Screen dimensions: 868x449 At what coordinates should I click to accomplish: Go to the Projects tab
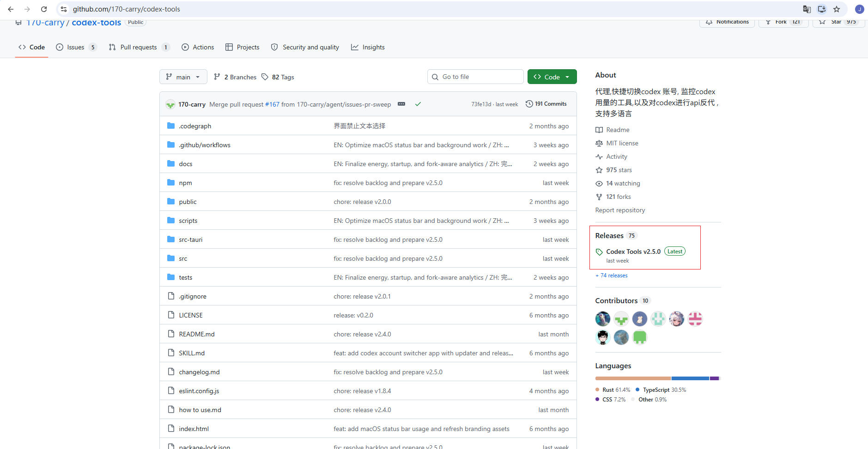(242, 47)
